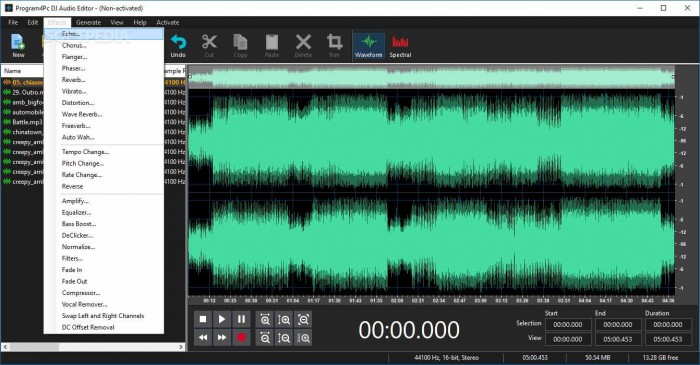
Task: Apply Fade Out effect
Action: [x=104, y=282]
